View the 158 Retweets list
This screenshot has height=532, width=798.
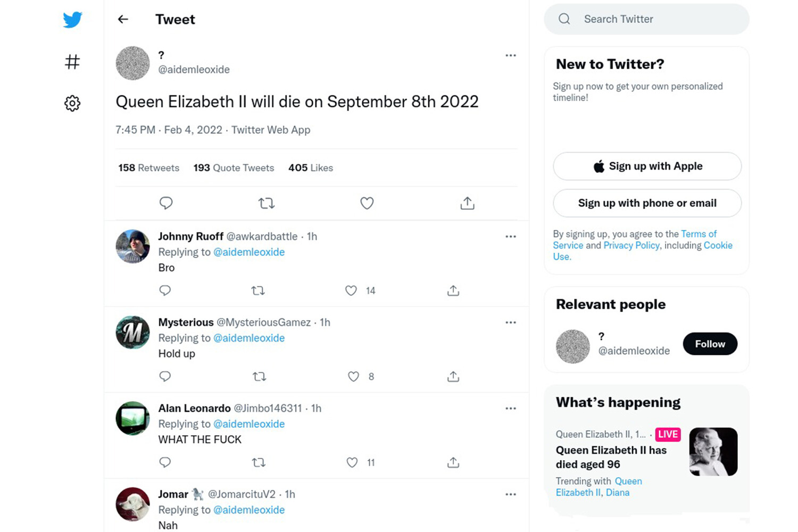149,168
